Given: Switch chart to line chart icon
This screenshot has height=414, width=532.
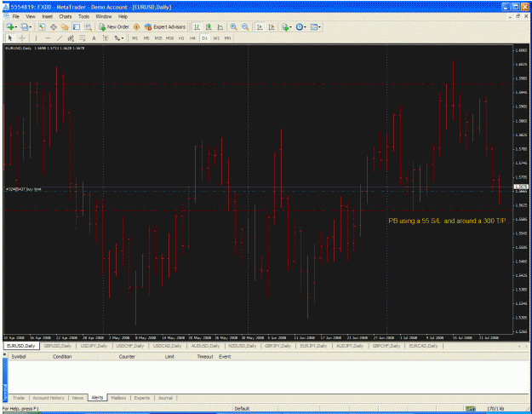Looking at the screenshot, I should [220, 26].
